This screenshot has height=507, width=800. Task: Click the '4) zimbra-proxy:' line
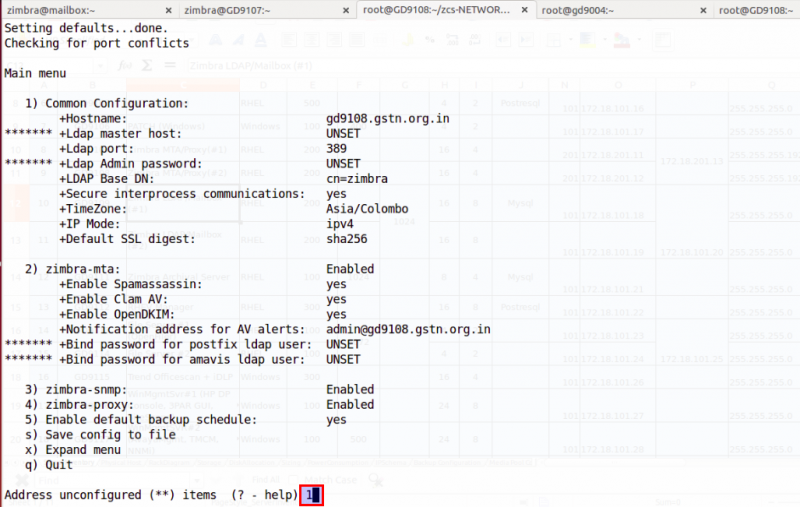pos(79,405)
